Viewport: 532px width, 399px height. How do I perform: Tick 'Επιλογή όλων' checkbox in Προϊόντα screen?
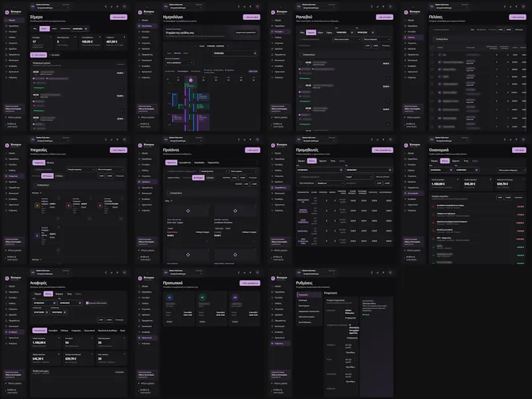pos(168,193)
